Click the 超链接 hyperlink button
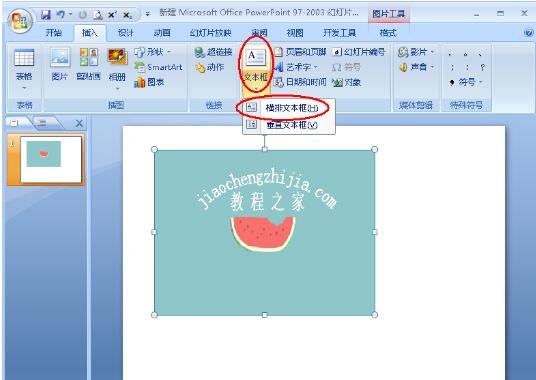This screenshot has height=380, width=536. click(213, 52)
